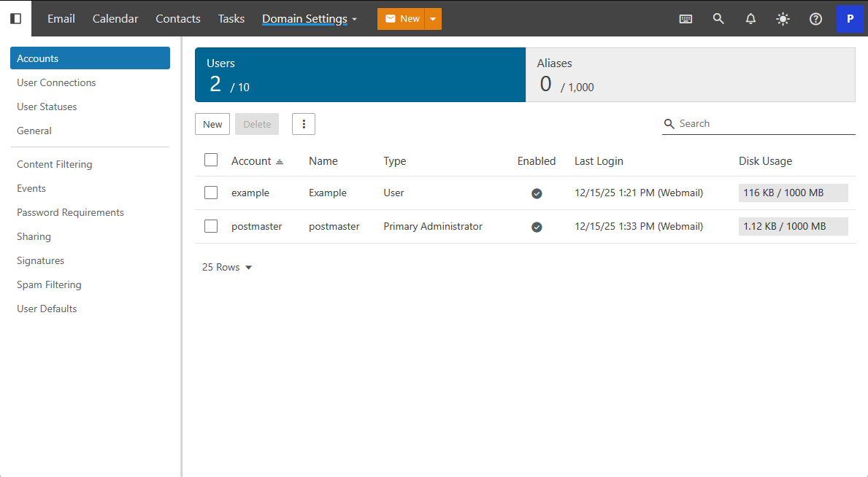Expand the Domain Settings menu
The image size is (868, 477).
click(310, 19)
